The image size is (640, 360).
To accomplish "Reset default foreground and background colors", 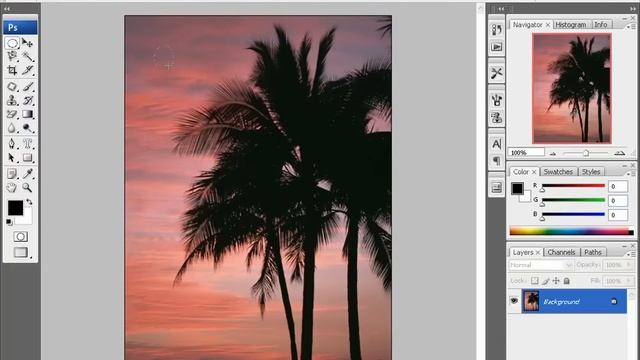I will point(9,222).
